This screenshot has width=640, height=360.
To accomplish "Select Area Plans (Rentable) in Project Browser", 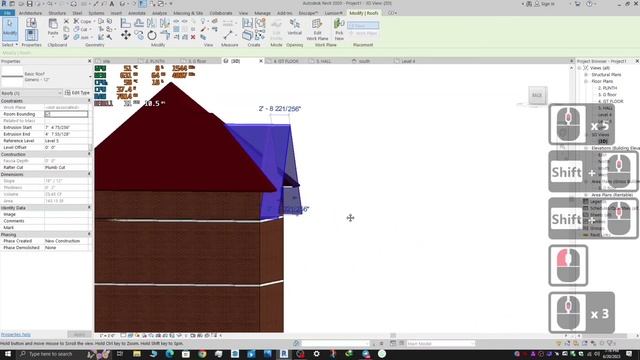I will point(612,195).
